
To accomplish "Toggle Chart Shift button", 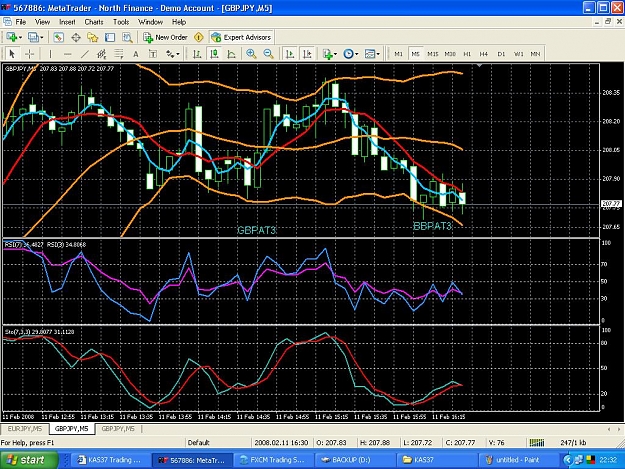I will [x=307, y=53].
